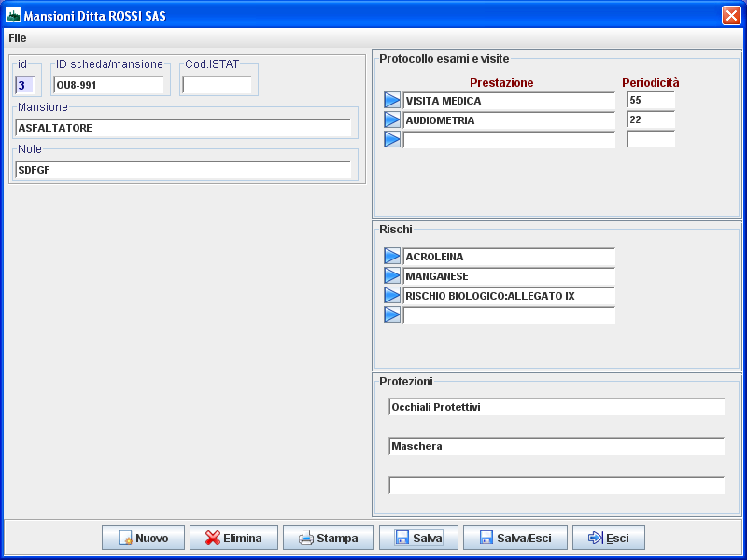The width and height of the screenshot is (747, 560).
Task: Close the Mansioni Ditta ROSSI window
Action: point(731,16)
